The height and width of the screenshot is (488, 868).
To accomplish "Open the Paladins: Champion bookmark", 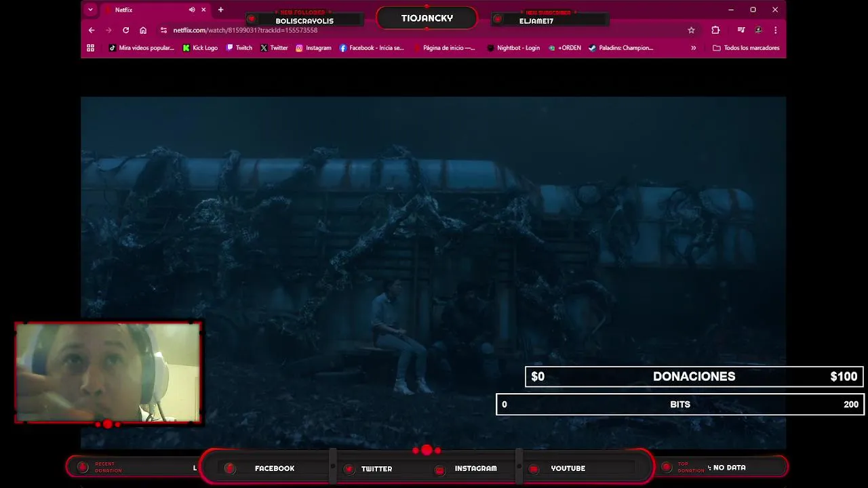I will click(x=620, y=47).
